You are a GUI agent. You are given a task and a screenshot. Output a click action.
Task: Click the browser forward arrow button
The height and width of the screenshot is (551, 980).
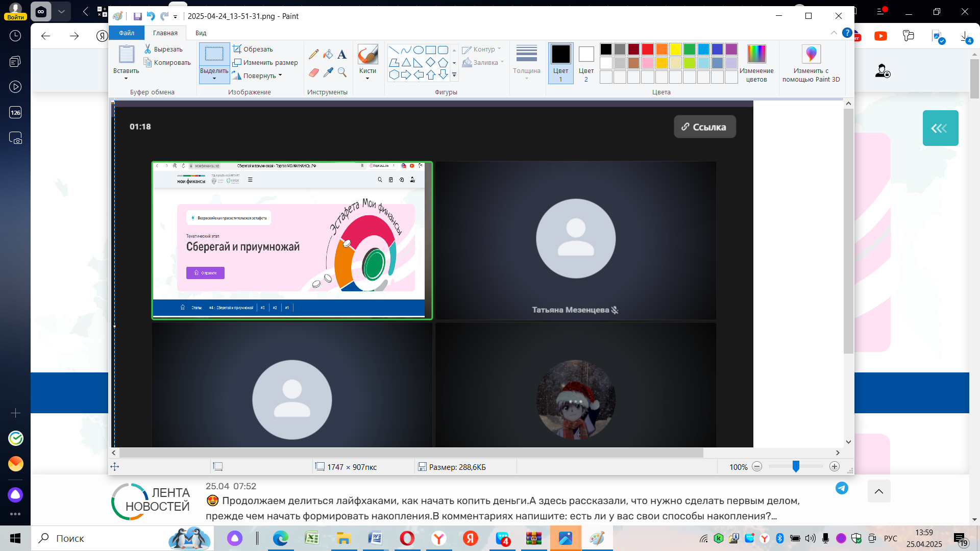75,36
